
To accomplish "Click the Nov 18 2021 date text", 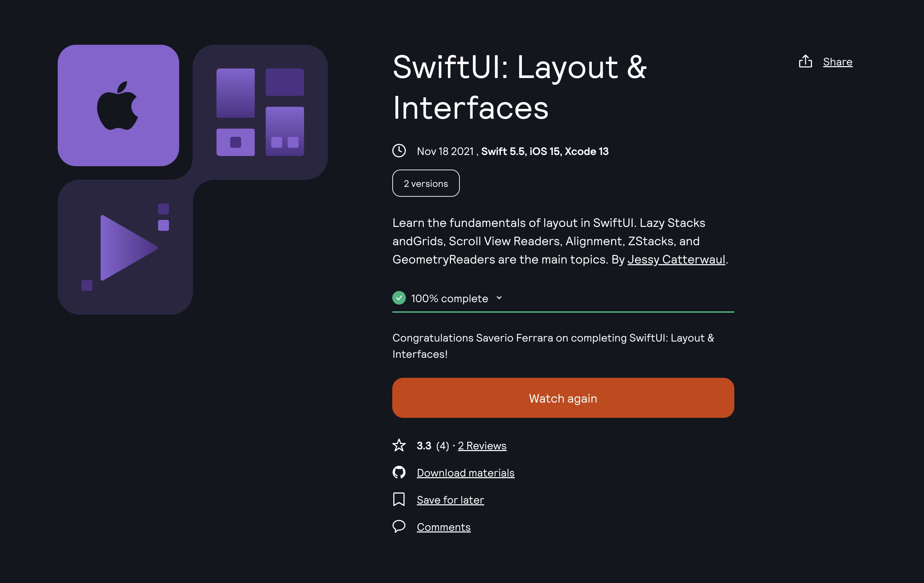I will (x=445, y=152).
